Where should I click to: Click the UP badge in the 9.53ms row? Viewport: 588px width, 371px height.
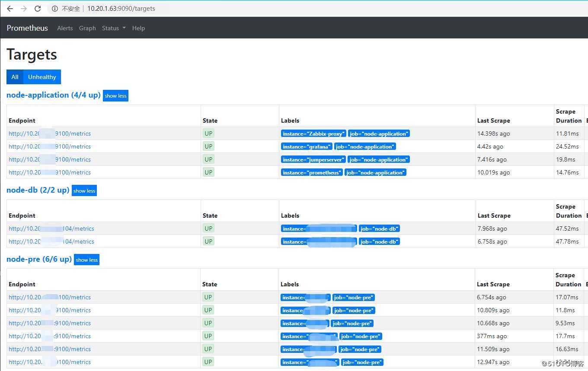208,323
